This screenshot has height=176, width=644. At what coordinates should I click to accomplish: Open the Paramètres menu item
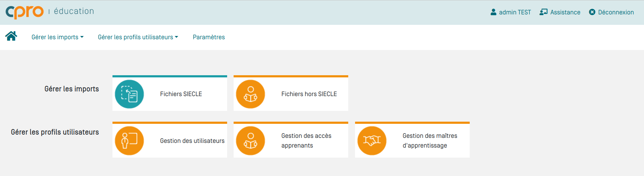point(209,37)
